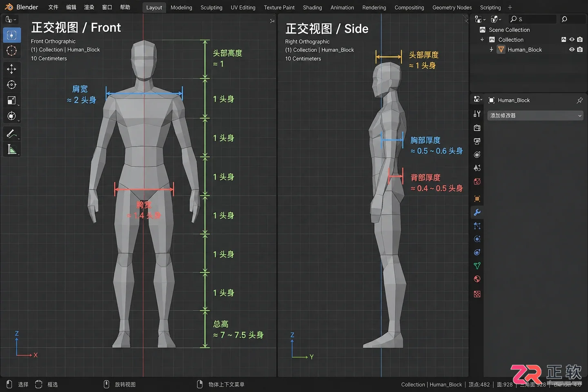The image size is (588, 392).
Task: Expand the Human_Block tree row
Action: click(491, 49)
